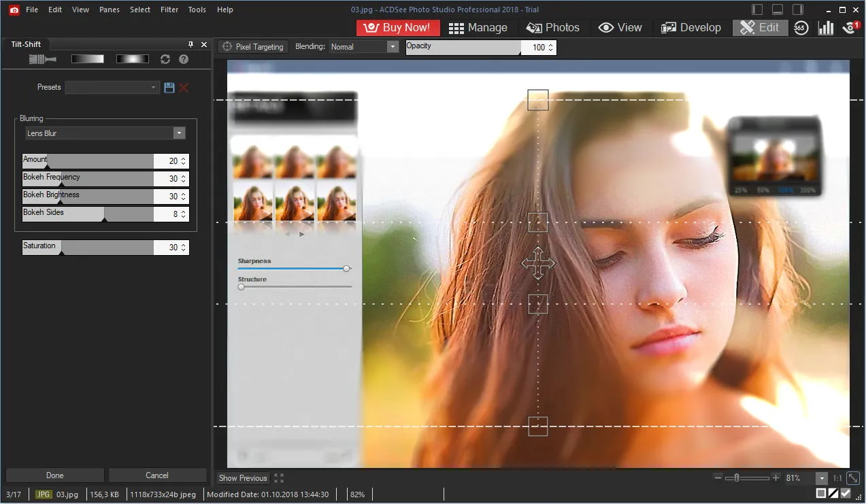
Task: Choose the linear gradient mask icon
Action: pos(88,59)
